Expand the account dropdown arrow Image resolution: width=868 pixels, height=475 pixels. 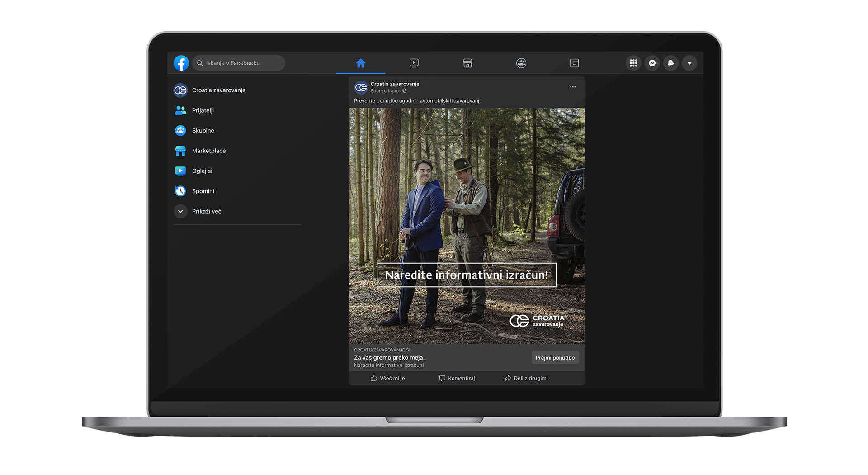pos(689,63)
